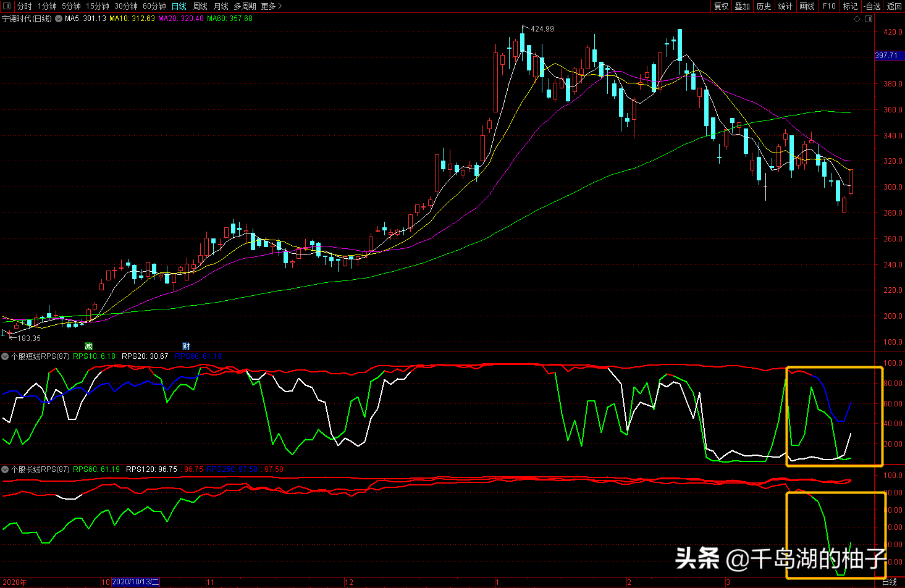
Task: Open 多周期 multi-period view
Action: (x=245, y=6)
